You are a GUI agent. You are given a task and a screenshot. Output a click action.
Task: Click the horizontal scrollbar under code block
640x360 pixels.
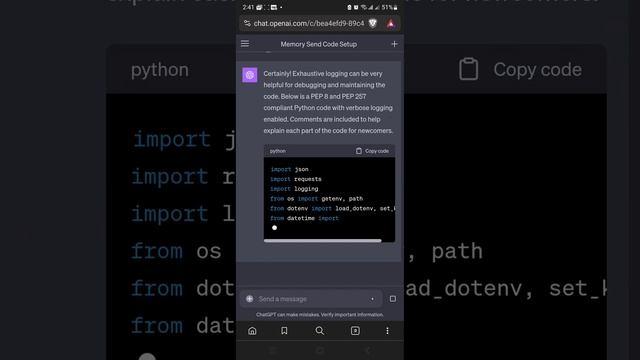click(x=322, y=241)
